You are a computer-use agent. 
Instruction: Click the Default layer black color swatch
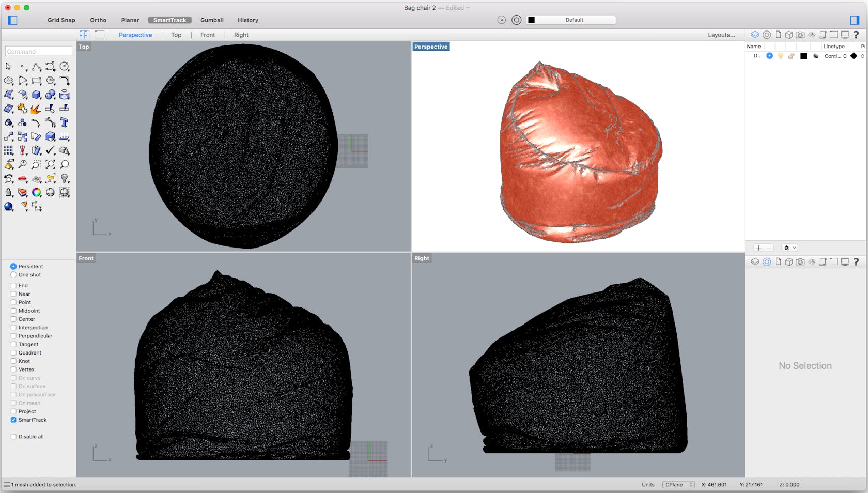click(803, 56)
